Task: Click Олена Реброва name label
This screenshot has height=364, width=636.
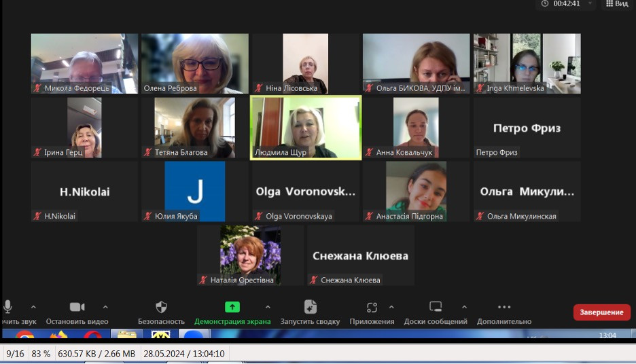Action: 171,88
